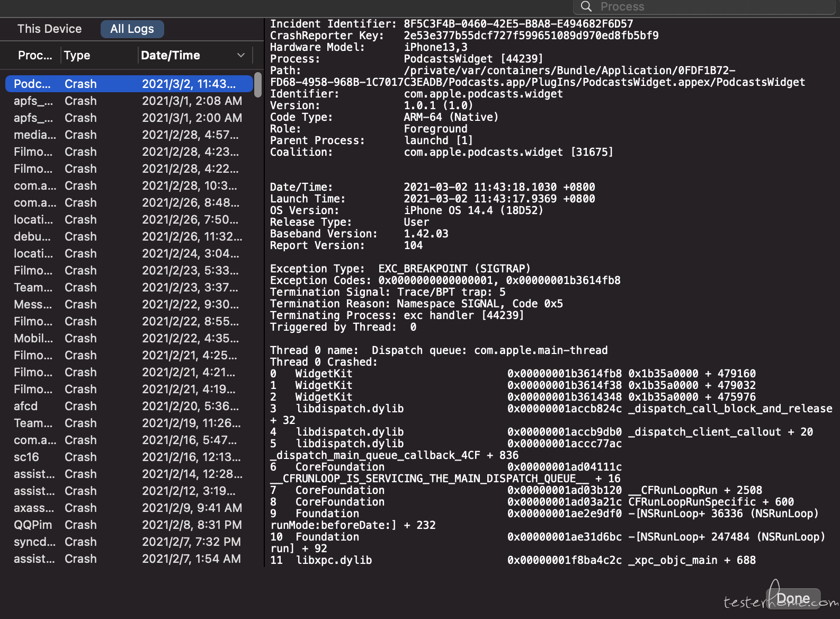The width and height of the screenshot is (840, 619).
Task: Toggle the Date/Time sort chevron
Action: (241, 55)
